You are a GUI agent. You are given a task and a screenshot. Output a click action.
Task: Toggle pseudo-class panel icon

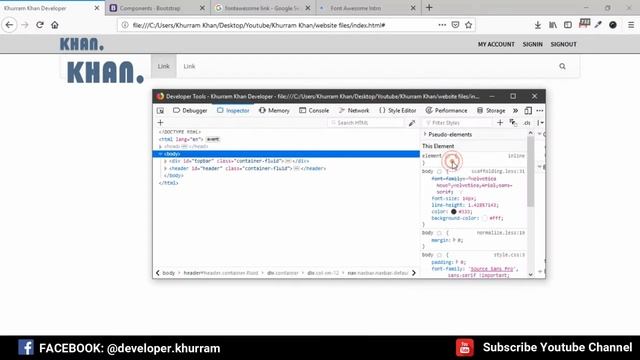tap(513, 122)
